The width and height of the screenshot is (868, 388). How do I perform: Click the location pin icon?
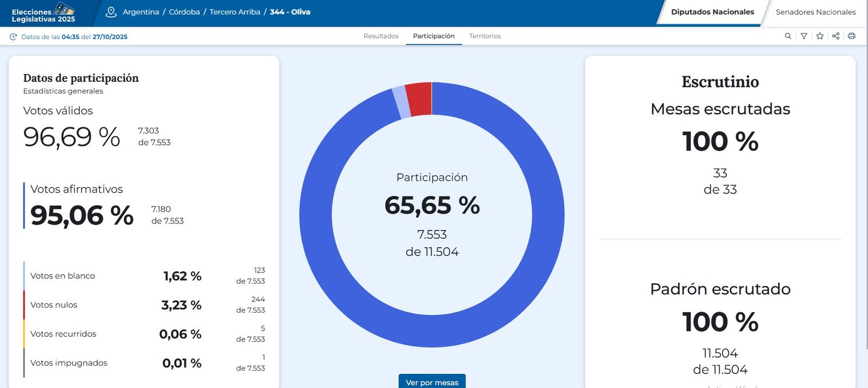tap(111, 12)
